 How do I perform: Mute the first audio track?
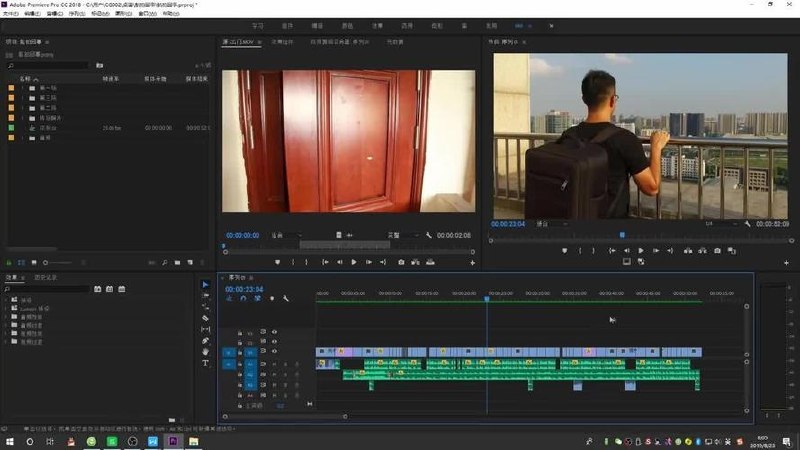(x=274, y=364)
